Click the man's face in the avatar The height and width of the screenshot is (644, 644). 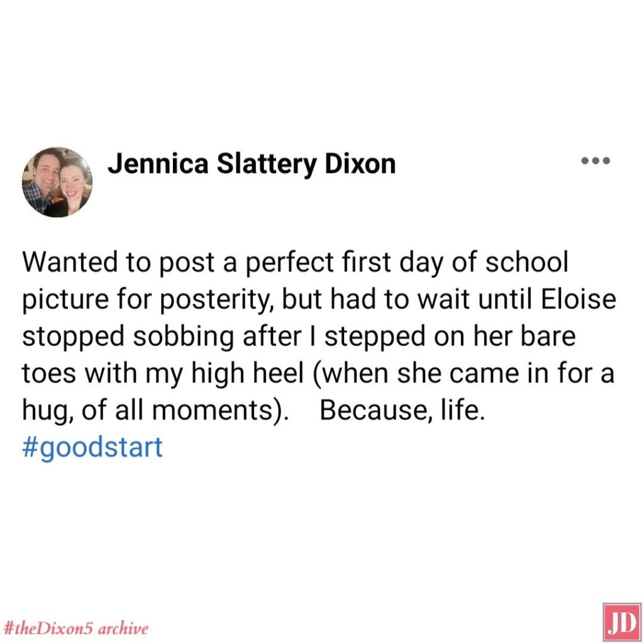pos(45,172)
